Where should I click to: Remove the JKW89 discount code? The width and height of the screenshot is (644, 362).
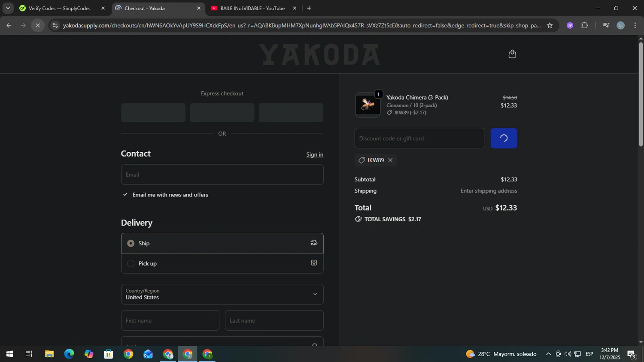pyautogui.click(x=390, y=160)
